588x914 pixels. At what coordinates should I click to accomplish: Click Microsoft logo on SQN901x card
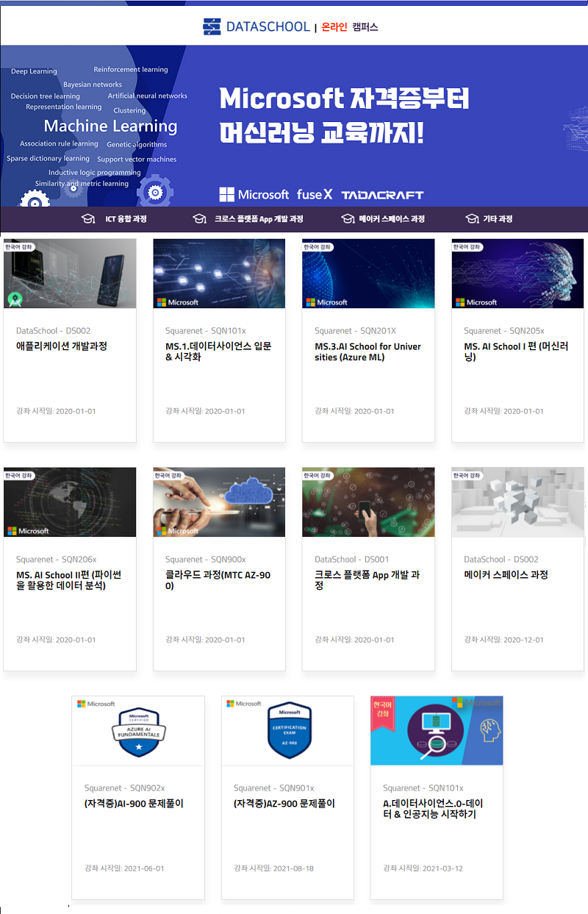pos(244,704)
